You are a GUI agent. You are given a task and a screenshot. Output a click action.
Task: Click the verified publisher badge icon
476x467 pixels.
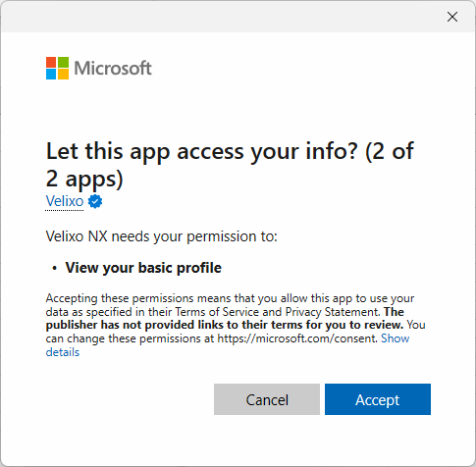tap(95, 201)
